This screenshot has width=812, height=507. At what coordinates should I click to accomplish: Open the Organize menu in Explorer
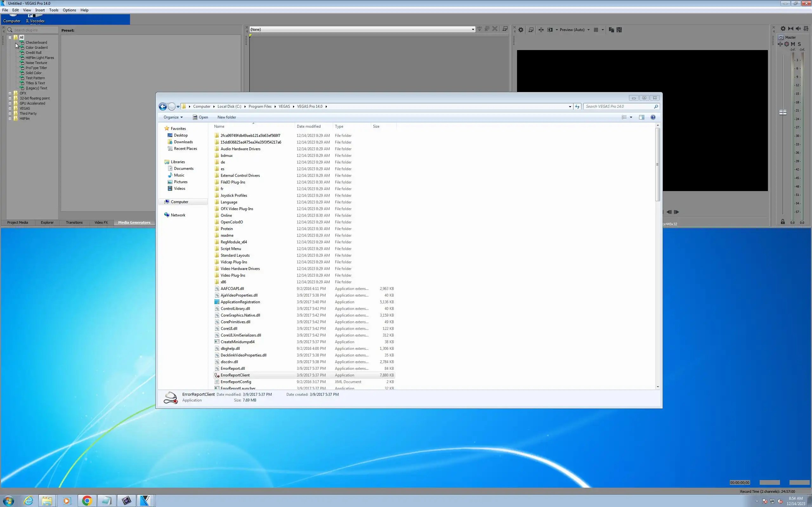[173, 117]
